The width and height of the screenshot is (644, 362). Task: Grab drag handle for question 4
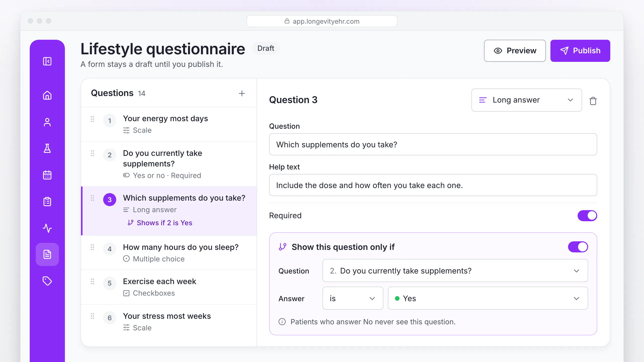pyautogui.click(x=92, y=247)
